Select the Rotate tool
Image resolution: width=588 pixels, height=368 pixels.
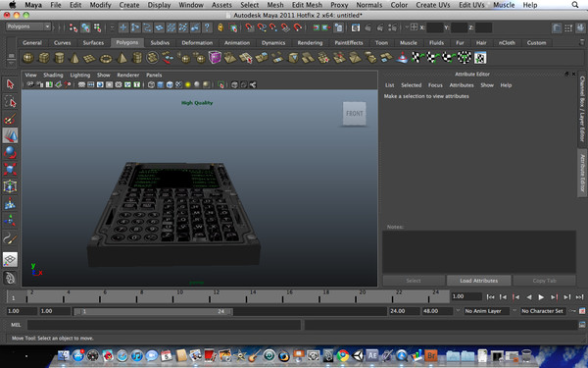(x=10, y=152)
